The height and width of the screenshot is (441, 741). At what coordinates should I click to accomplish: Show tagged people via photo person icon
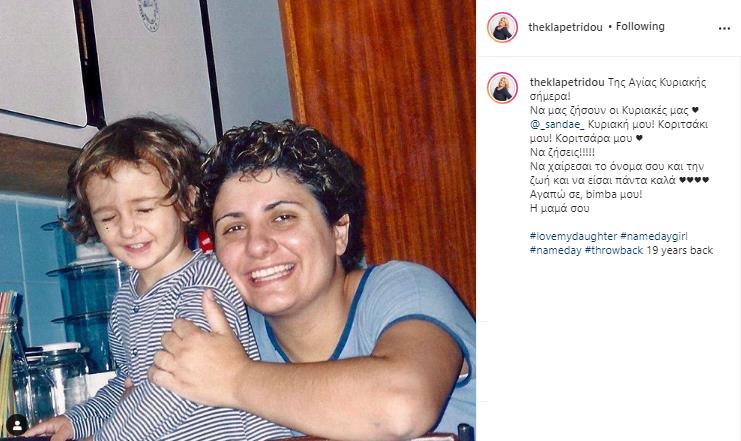click(17, 425)
